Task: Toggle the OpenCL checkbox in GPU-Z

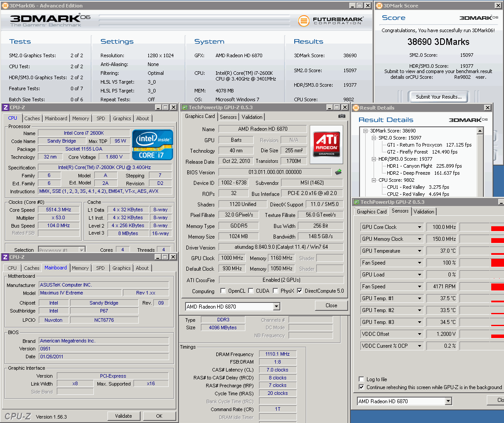Action: (x=223, y=291)
